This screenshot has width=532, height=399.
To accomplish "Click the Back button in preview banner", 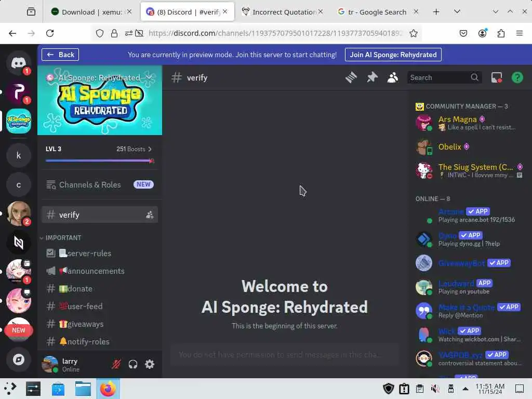I will click(60, 55).
